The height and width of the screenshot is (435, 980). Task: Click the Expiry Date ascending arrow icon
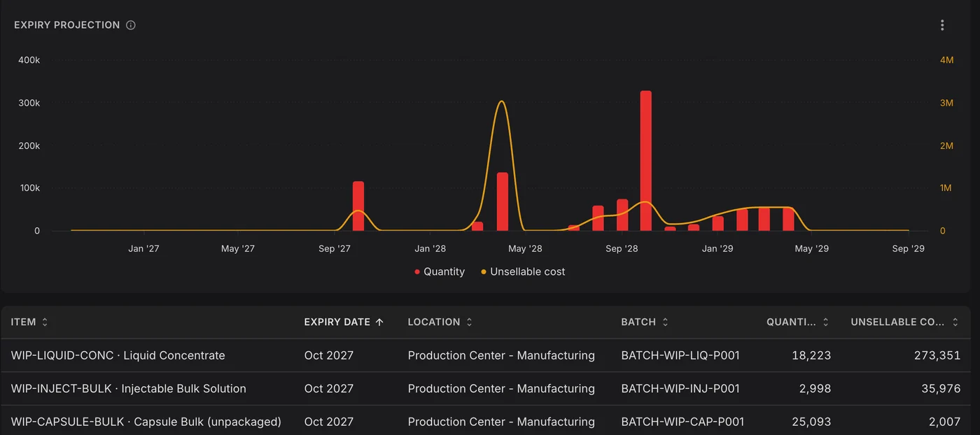click(379, 322)
